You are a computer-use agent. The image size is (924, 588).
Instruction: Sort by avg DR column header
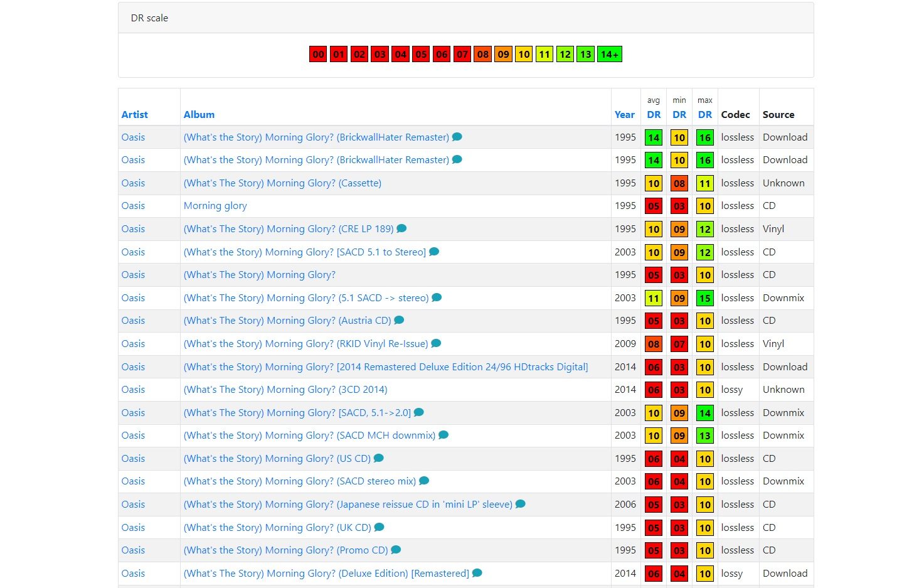click(654, 114)
